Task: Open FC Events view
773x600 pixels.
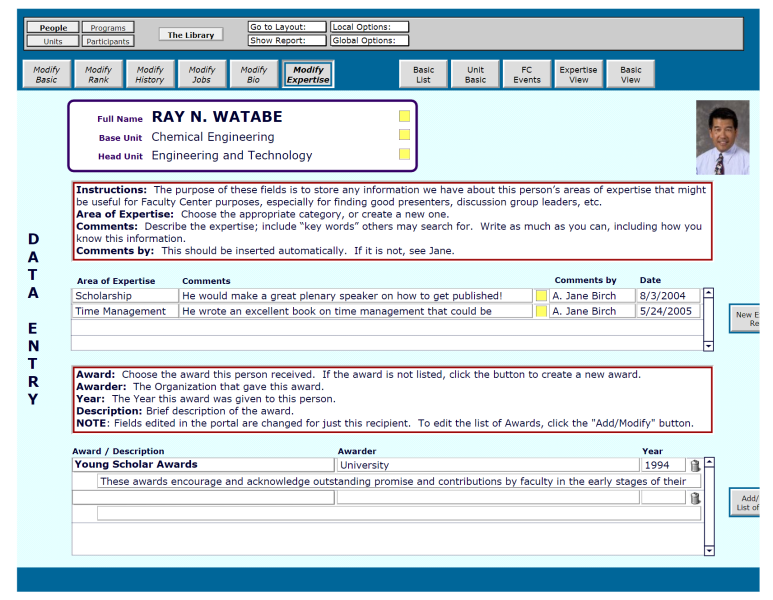Action: pyautogui.click(x=527, y=74)
